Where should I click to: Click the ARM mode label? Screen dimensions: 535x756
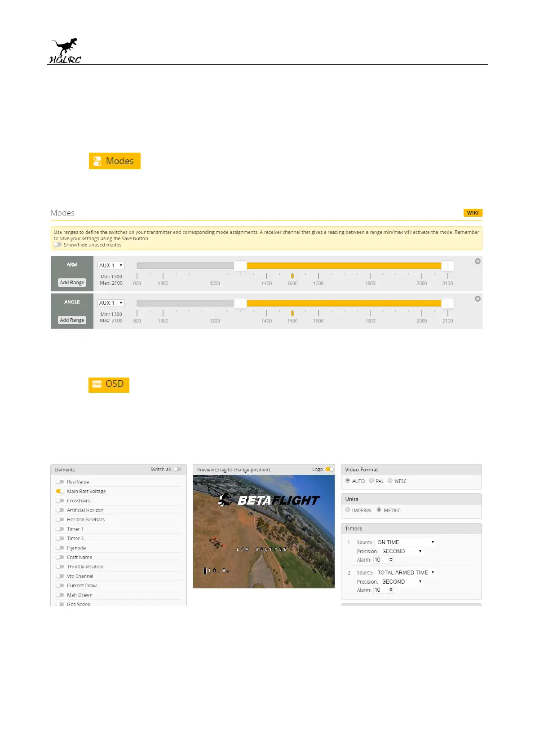click(x=72, y=265)
